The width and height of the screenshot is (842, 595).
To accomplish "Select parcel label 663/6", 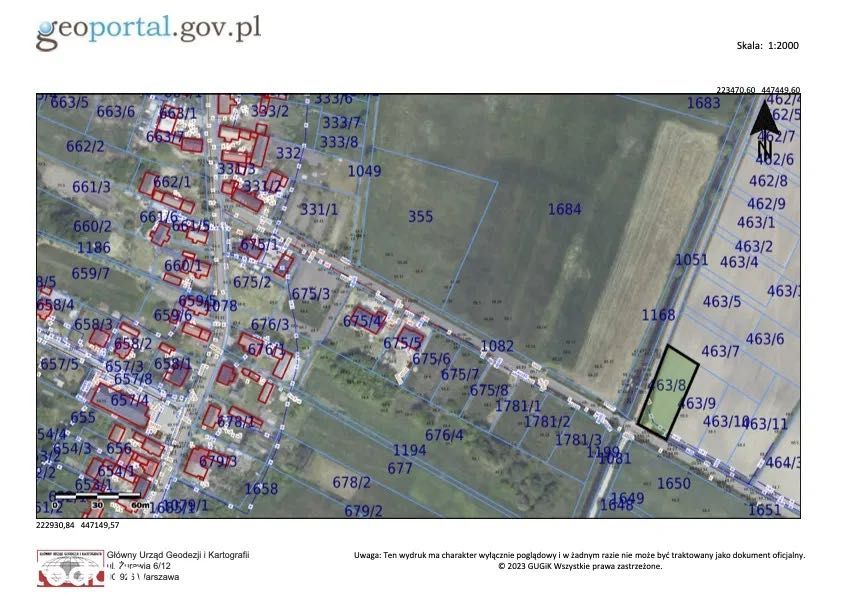I will [115, 112].
